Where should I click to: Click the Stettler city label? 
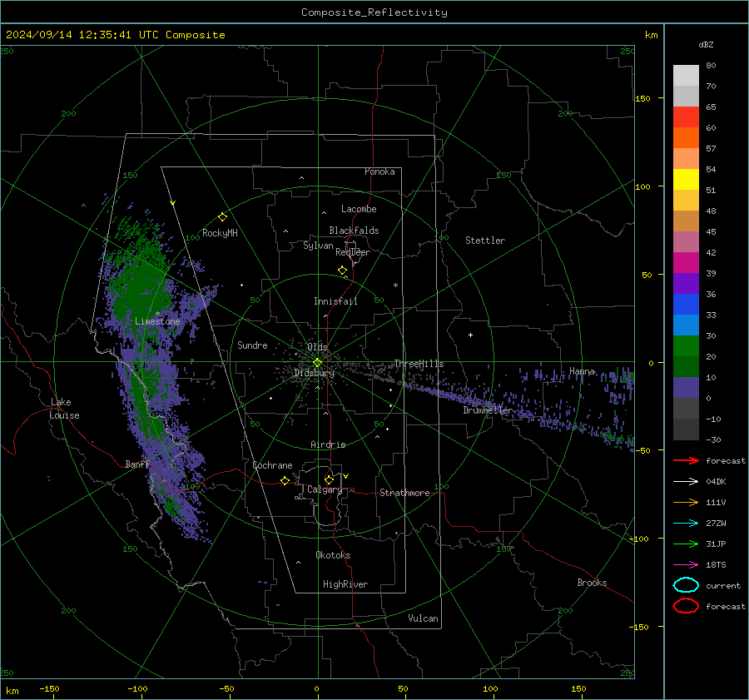click(485, 241)
